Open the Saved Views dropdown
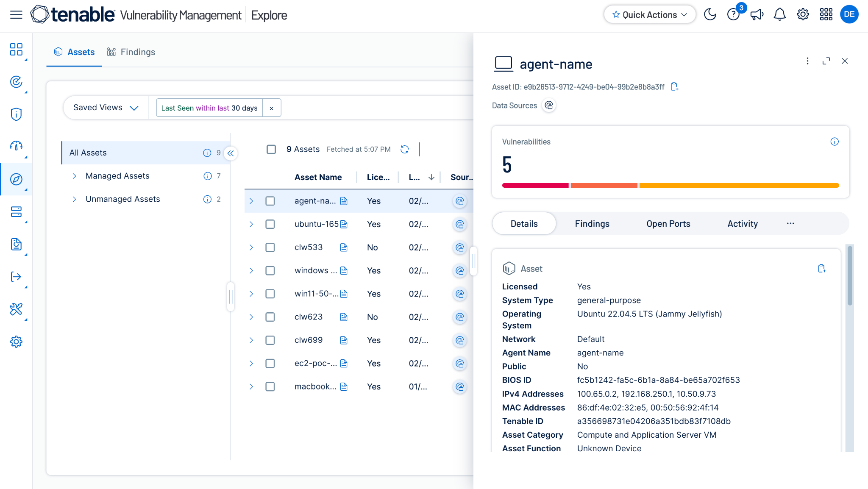 106,108
